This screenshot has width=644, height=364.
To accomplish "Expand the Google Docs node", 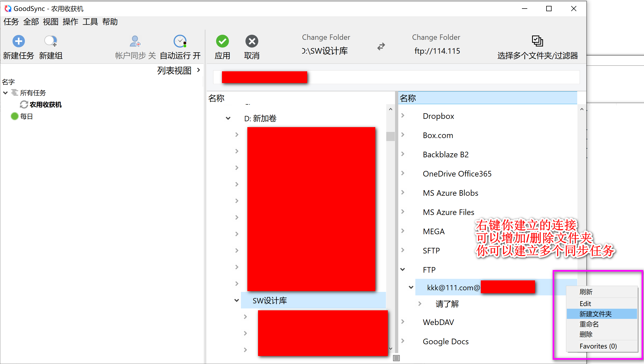I will (403, 341).
